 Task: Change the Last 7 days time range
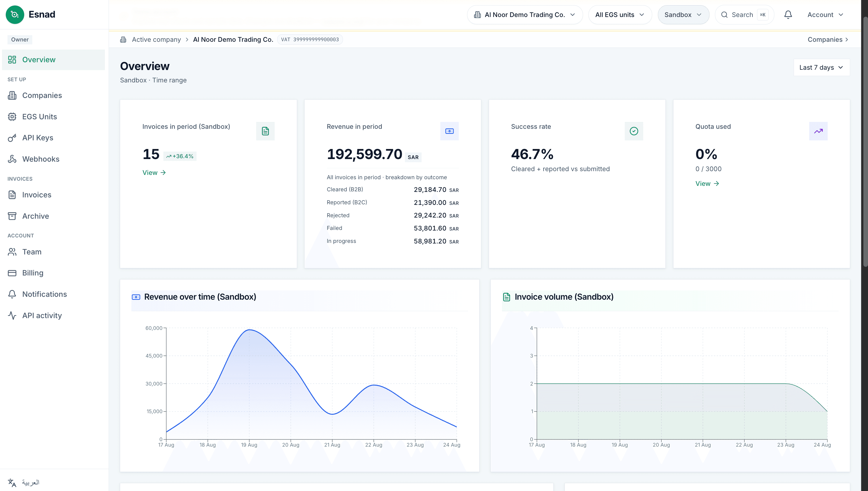pyautogui.click(x=822, y=67)
